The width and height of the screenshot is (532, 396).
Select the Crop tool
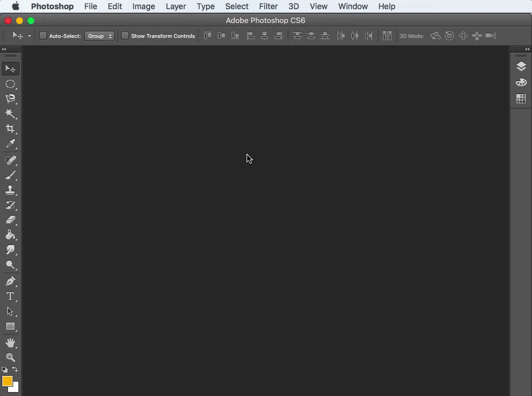(10, 129)
